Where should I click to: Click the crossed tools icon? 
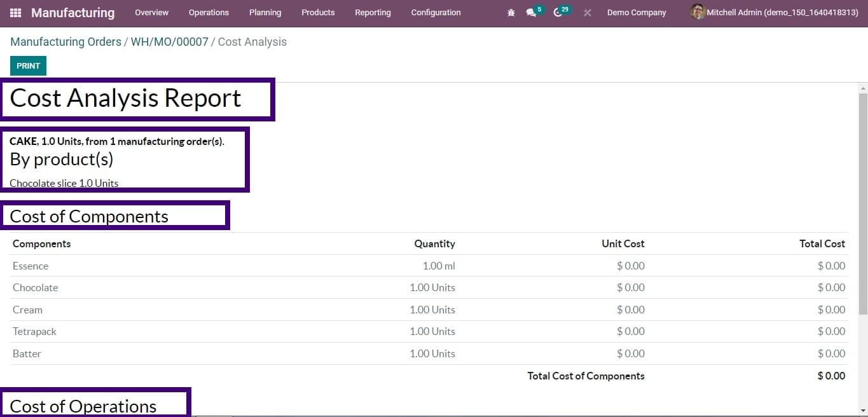(587, 13)
